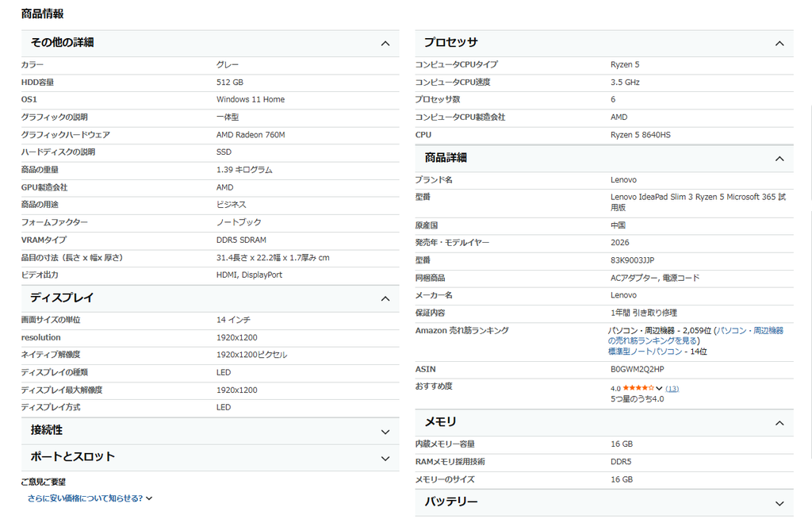The height and width of the screenshot is (519, 812).
Task: Select the origin country value 中国
Action: click(x=618, y=225)
